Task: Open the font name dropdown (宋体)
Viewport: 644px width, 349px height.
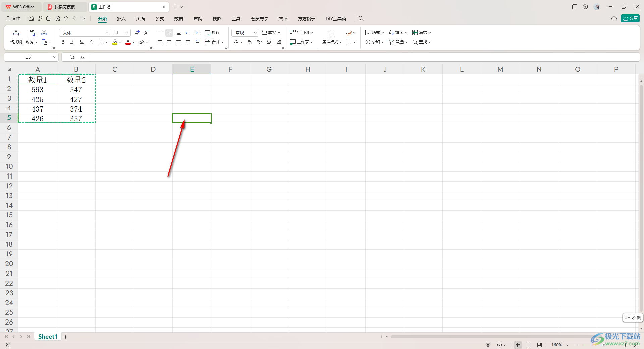Action: pos(107,33)
